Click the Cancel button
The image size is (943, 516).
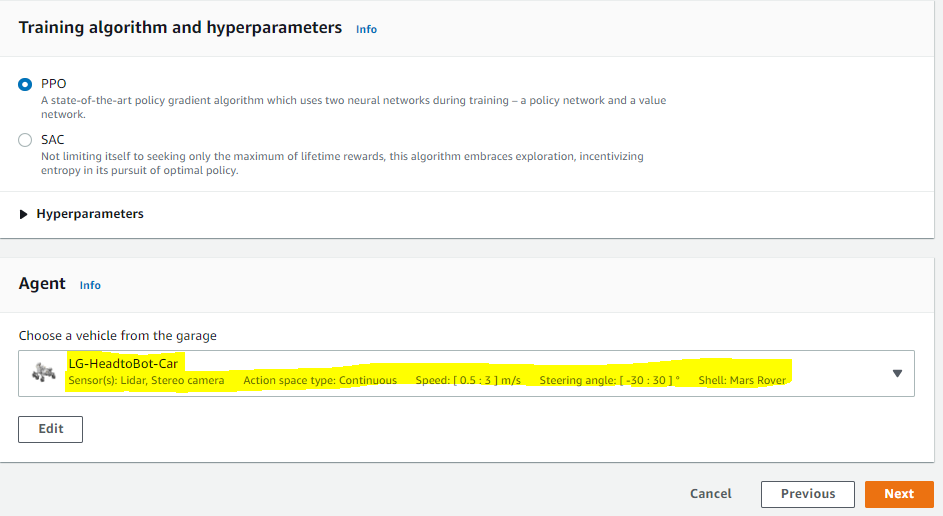[x=710, y=494]
